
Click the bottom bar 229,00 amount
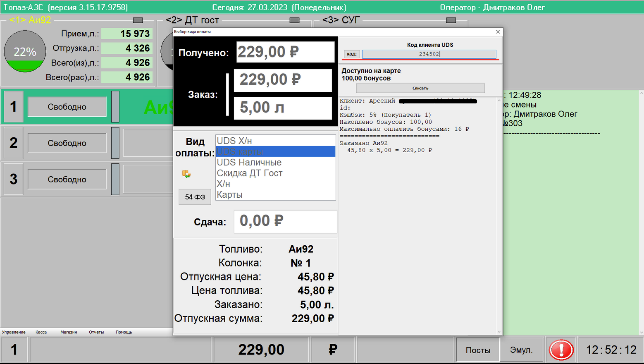(261, 350)
